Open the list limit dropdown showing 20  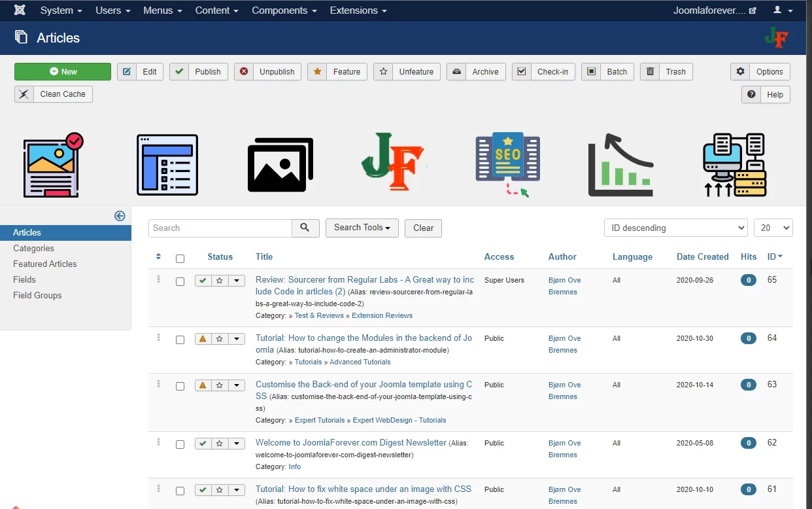click(x=773, y=228)
